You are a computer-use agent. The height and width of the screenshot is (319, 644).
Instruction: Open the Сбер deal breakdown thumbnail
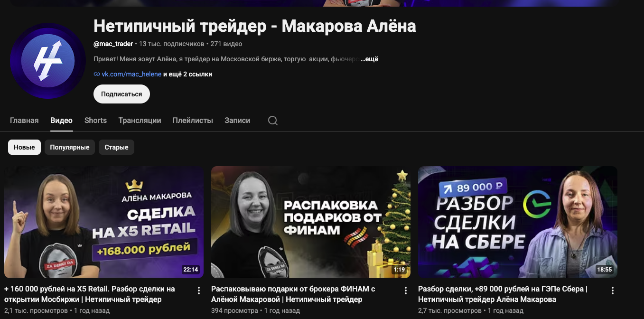(x=518, y=222)
